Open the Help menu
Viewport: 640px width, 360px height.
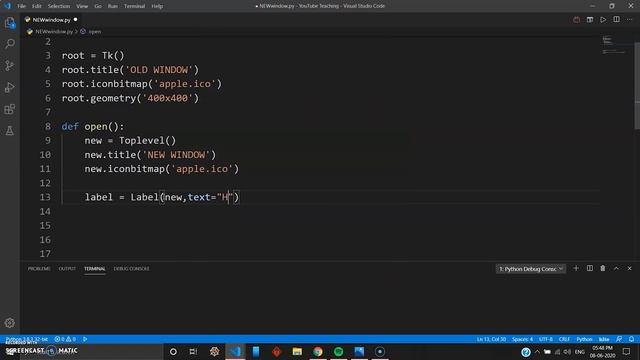tap(157, 6)
